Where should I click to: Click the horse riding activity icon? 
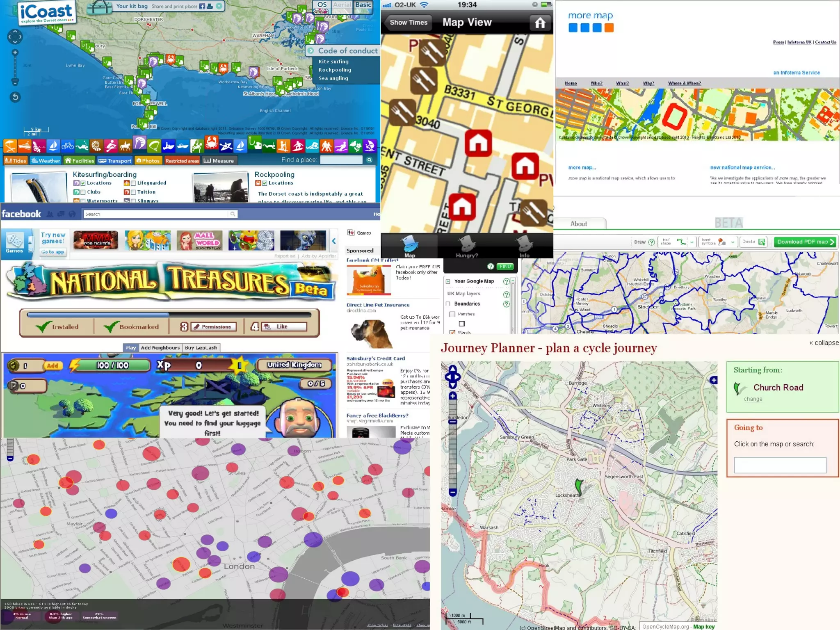(125, 146)
